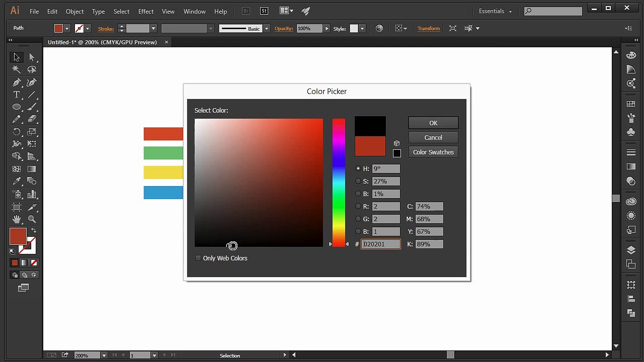
Task: Select the Rotate tool
Action: (17, 132)
